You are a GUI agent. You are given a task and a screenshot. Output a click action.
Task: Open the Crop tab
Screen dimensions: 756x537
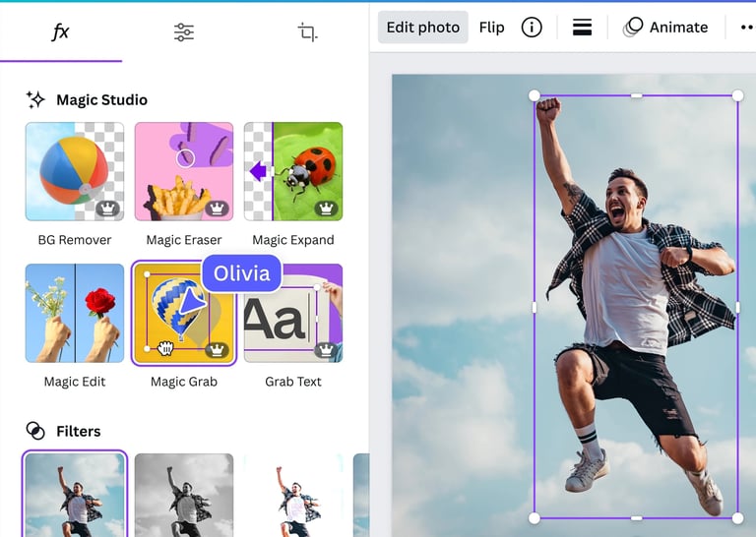(x=307, y=32)
